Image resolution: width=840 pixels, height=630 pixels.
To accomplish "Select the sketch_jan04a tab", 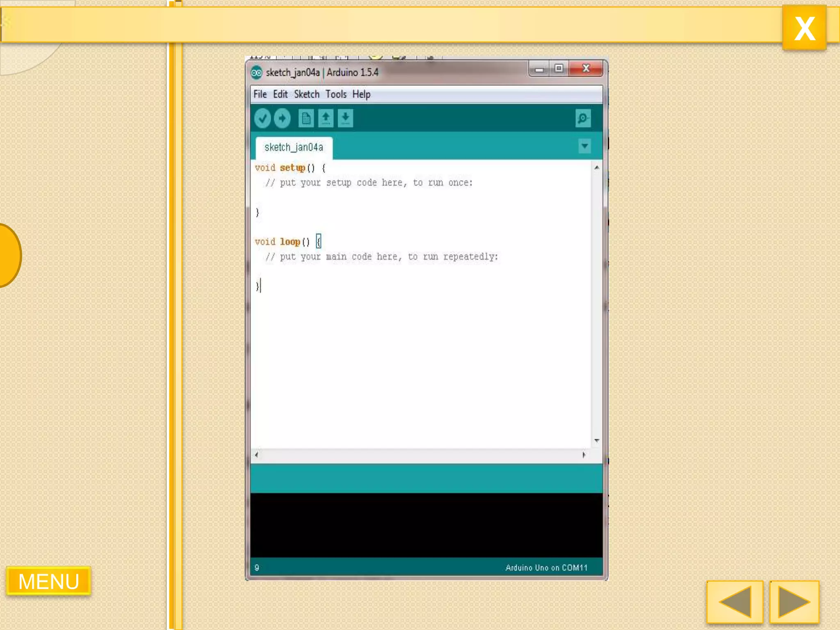I will (294, 147).
